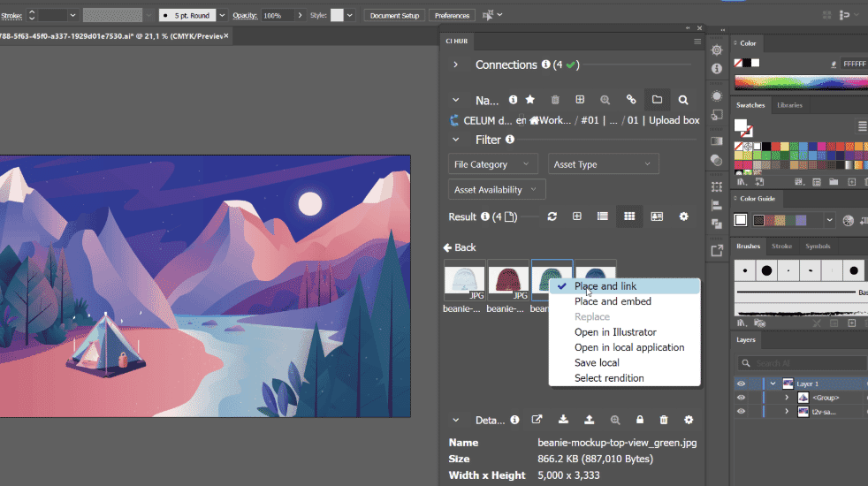Click the favorites star icon in CI HUB
The image size is (868, 486).
(x=530, y=100)
